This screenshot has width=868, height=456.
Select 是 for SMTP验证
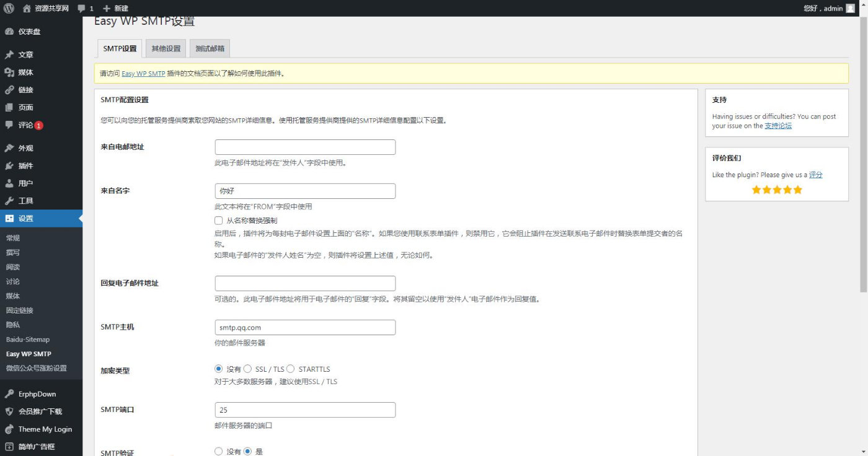247,452
